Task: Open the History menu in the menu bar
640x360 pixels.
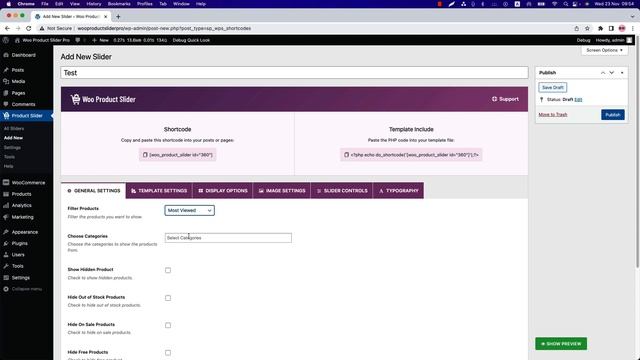Action: tap(93, 4)
